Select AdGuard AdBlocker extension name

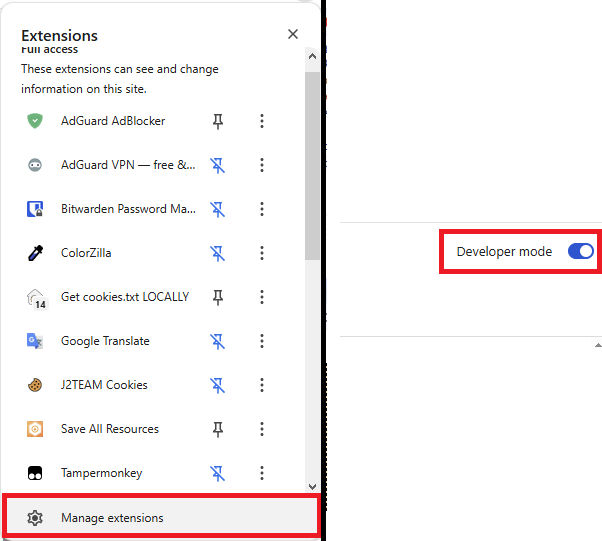[x=113, y=121]
